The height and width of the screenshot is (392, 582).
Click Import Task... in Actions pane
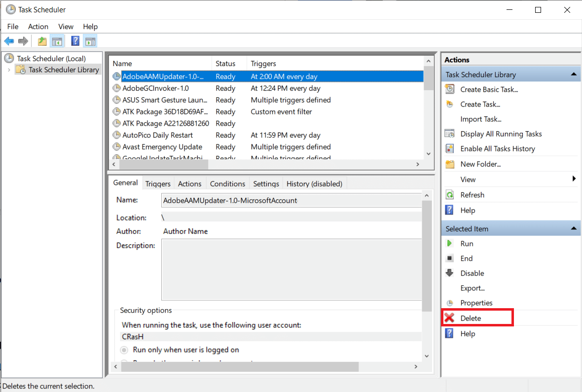480,119
